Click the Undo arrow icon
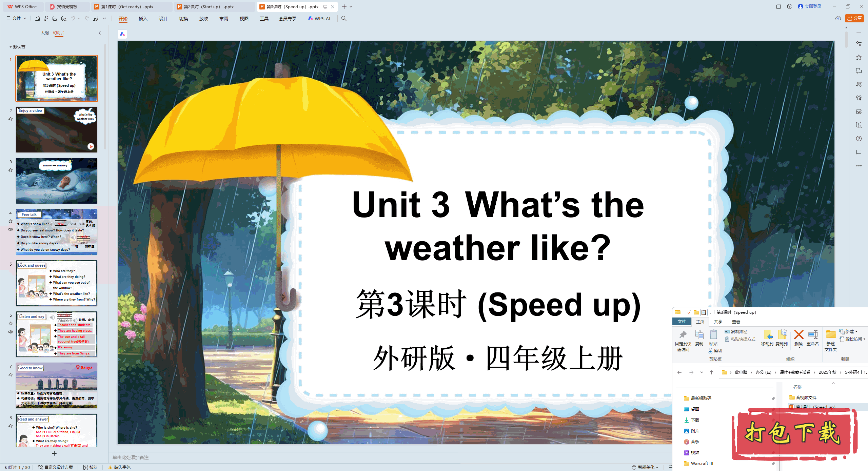Image resolution: width=868 pixels, height=471 pixels. coord(73,18)
